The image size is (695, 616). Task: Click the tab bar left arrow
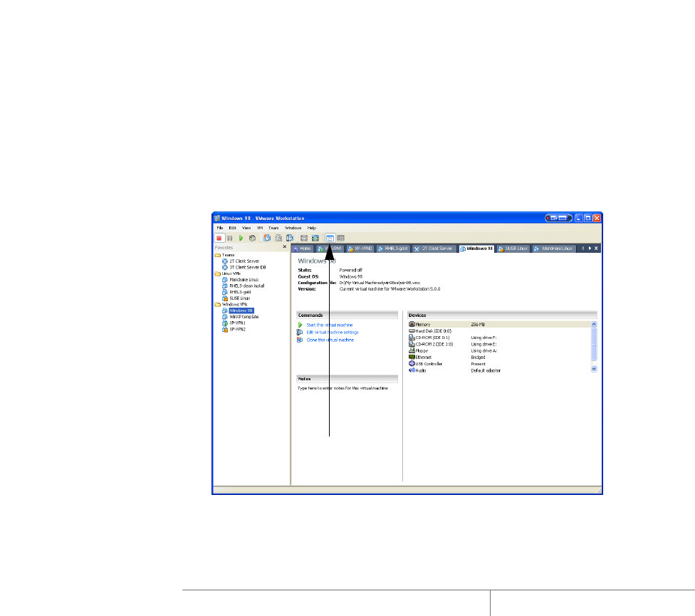click(x=583, y=249)
